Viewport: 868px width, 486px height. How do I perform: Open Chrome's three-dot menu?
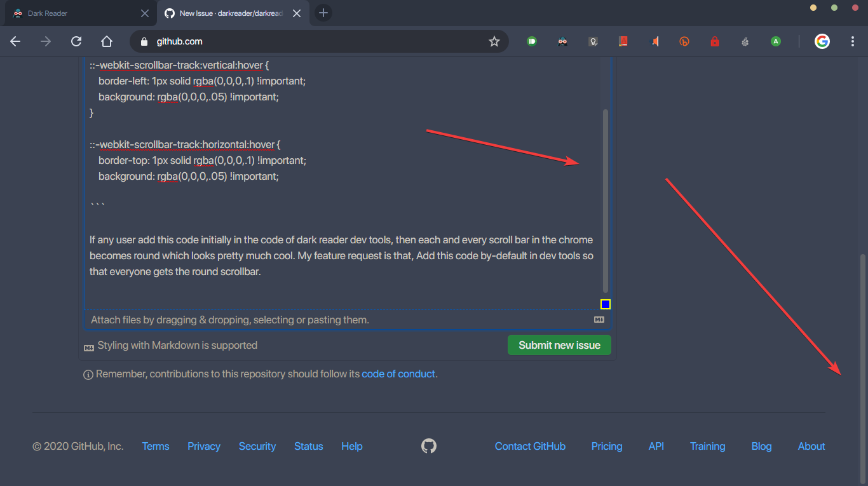(853, 41)
